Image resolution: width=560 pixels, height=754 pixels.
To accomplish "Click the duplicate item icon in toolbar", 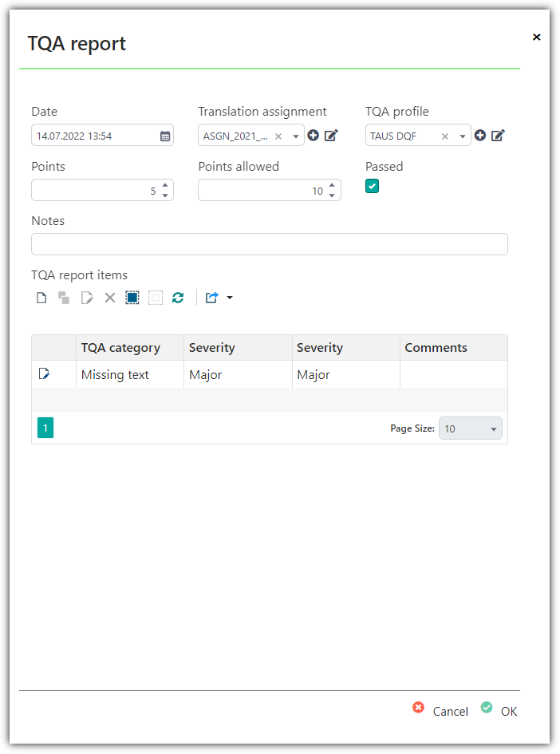I will click(x=64, y=298).
